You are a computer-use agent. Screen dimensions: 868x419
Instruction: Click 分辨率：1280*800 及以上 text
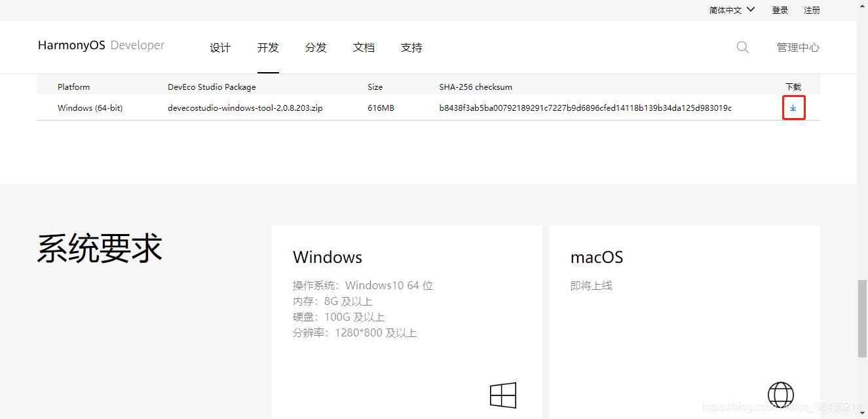[354, 332]
